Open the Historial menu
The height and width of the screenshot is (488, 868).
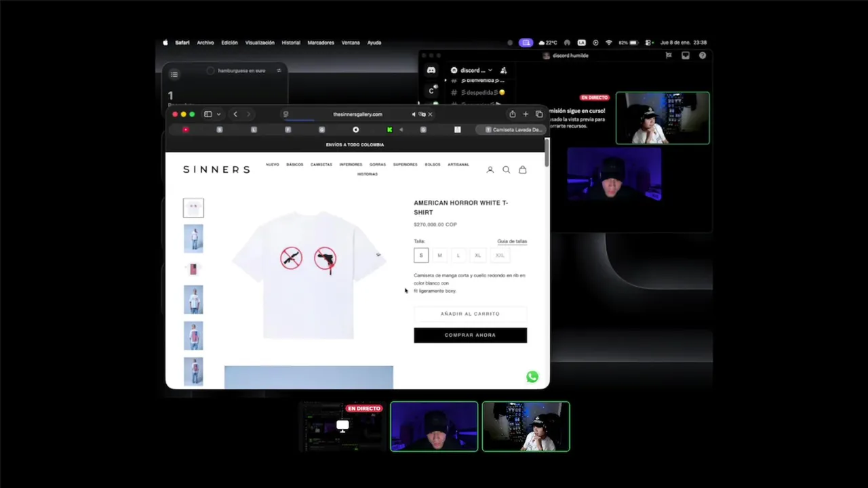291,43
